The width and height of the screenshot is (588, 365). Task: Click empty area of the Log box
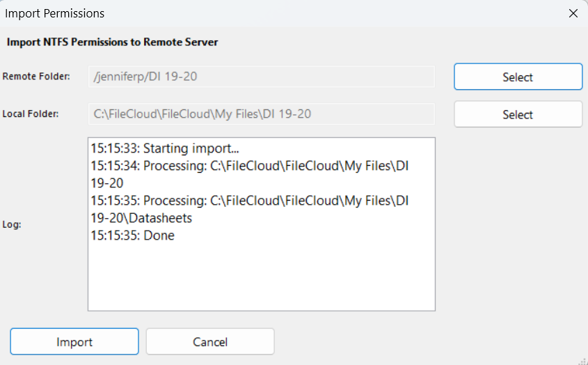coord(261,279)
